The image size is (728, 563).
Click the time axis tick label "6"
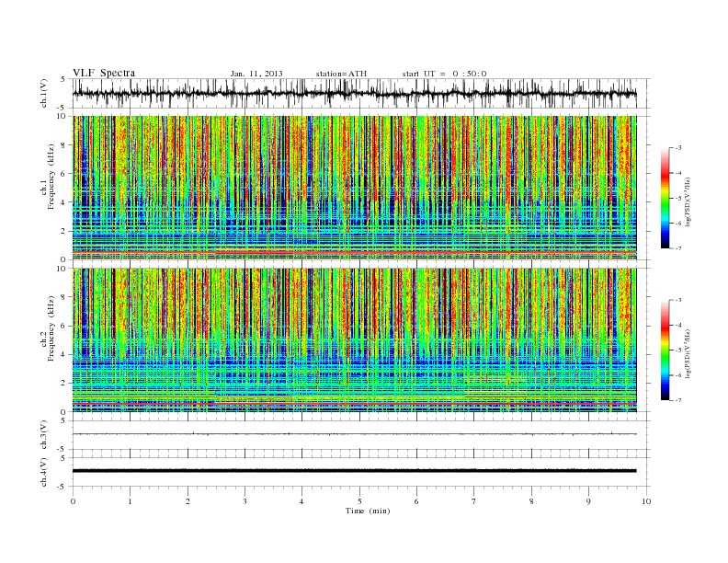point(416,501)
